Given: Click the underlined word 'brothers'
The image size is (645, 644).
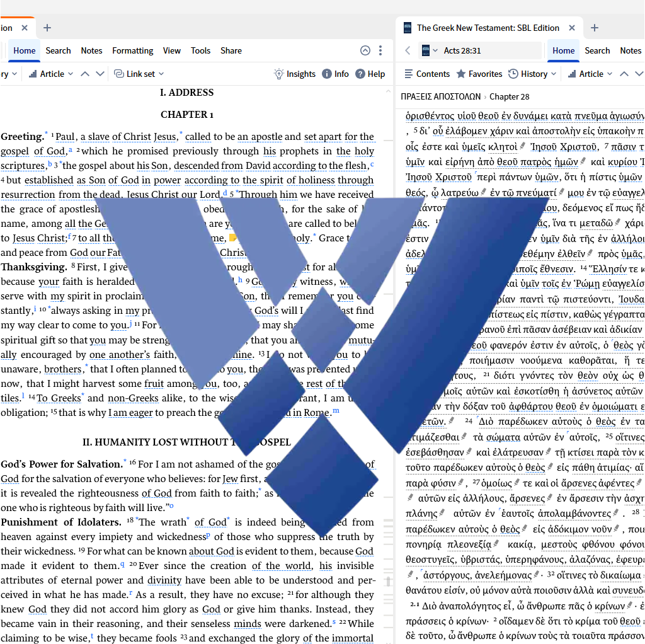Looking at the screenshot, I should pyautogui.click(x=63, y=369).
